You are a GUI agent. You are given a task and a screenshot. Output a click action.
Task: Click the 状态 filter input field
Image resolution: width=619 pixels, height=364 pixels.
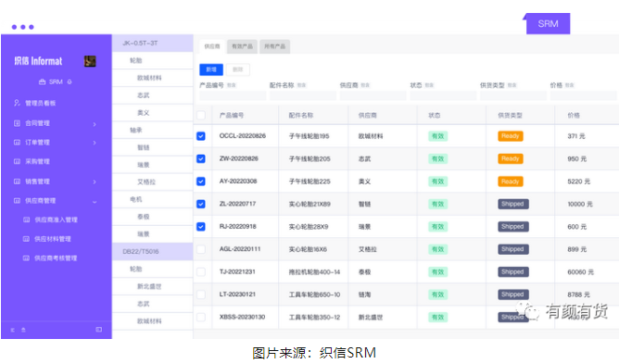point(443,95)
